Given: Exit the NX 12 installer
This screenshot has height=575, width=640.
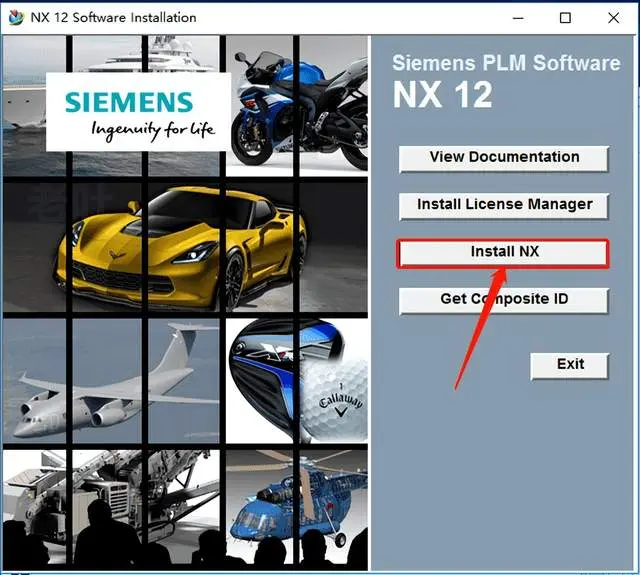Looking at the screenshot, I should [x=570, y=366].
